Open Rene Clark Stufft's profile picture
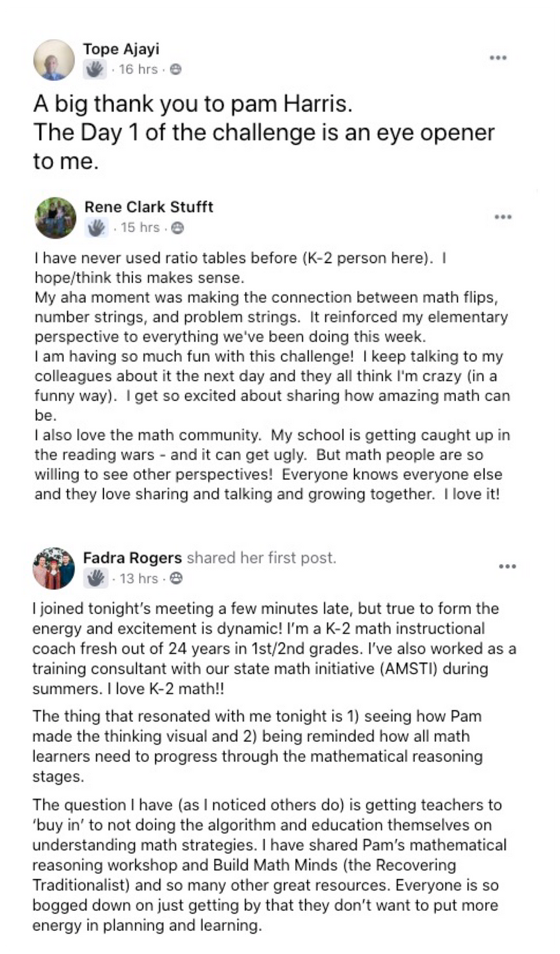The height and width of the screenshot is (954, 560). (x=56, y=217)
